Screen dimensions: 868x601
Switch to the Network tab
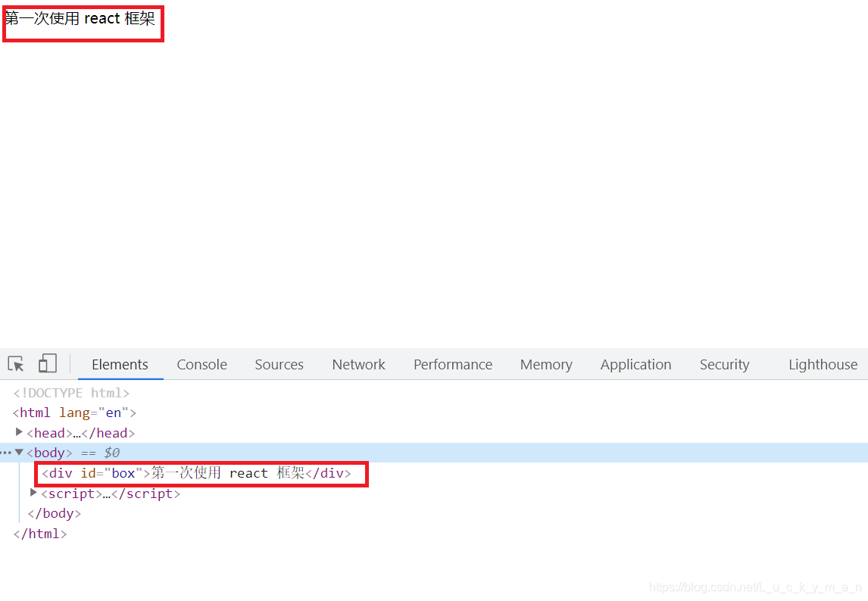coord(359,365)
